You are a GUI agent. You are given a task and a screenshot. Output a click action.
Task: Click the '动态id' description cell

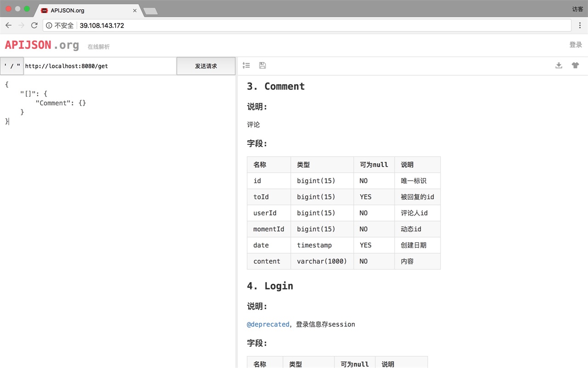tap(418, 229)
